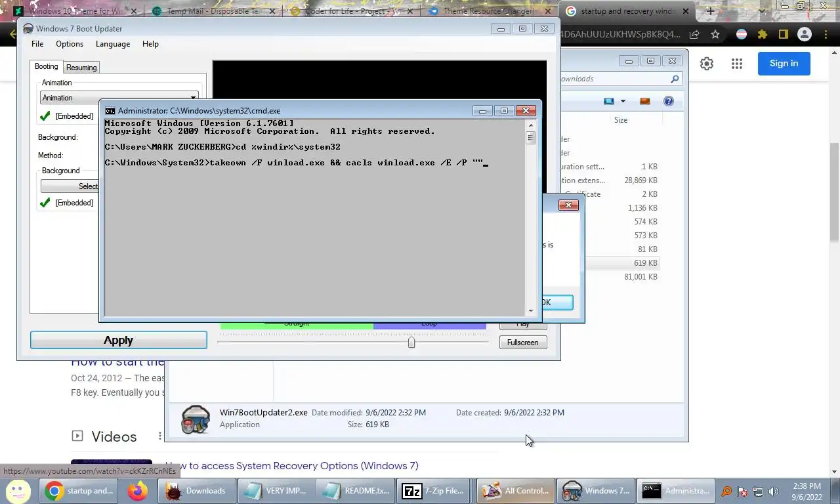Screen dimensions: 840x504
Task: Open the Windows Start button
Action: click(18, 490)
